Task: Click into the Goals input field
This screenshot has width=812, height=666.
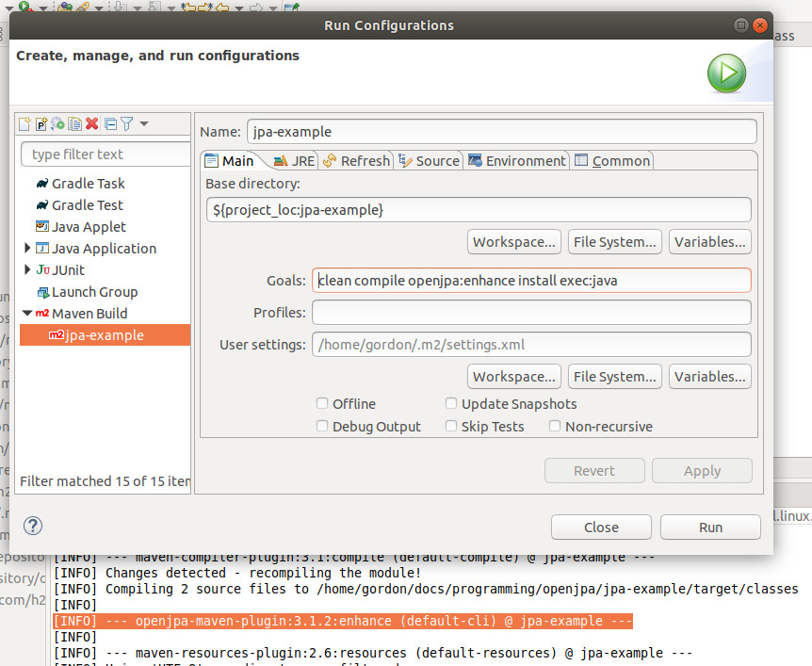Action: point(531,280)
